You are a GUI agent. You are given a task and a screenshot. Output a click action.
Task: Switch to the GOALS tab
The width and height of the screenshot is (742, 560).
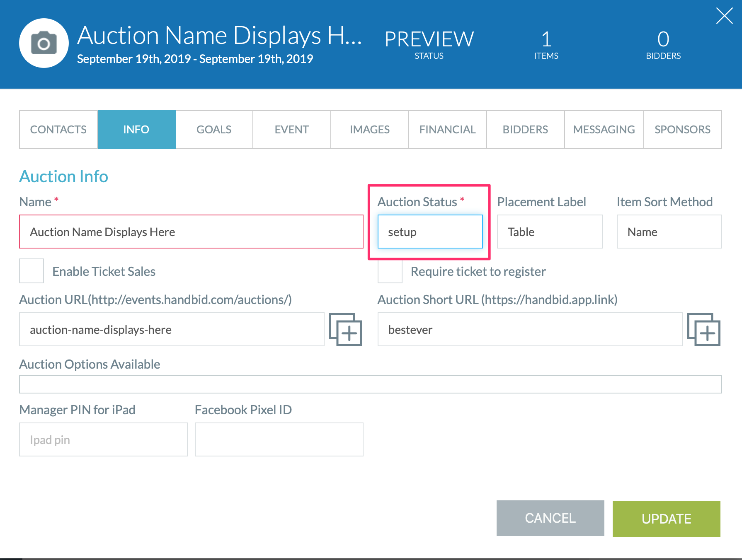pyautogui.click(x=213, y=129)
